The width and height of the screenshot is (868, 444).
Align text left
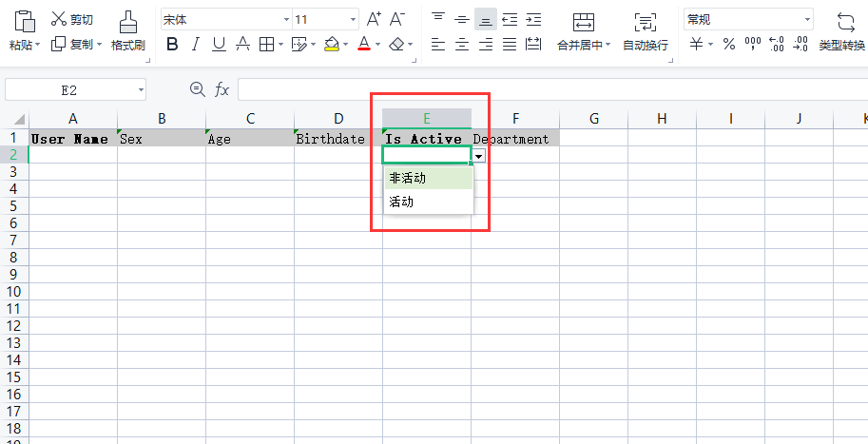point(438,45)
